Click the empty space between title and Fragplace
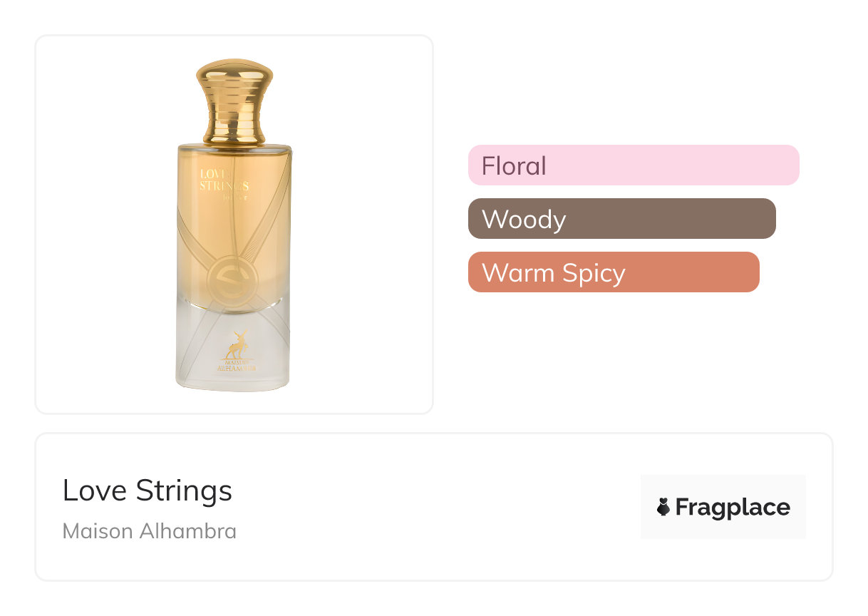This screenshot has width=868, height=616. (435, 507)
